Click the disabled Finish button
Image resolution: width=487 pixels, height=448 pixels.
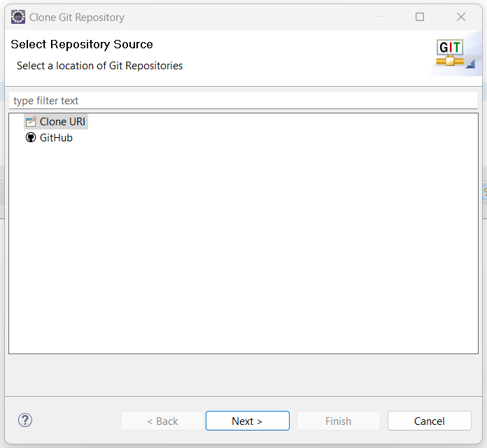click(338, 421)
